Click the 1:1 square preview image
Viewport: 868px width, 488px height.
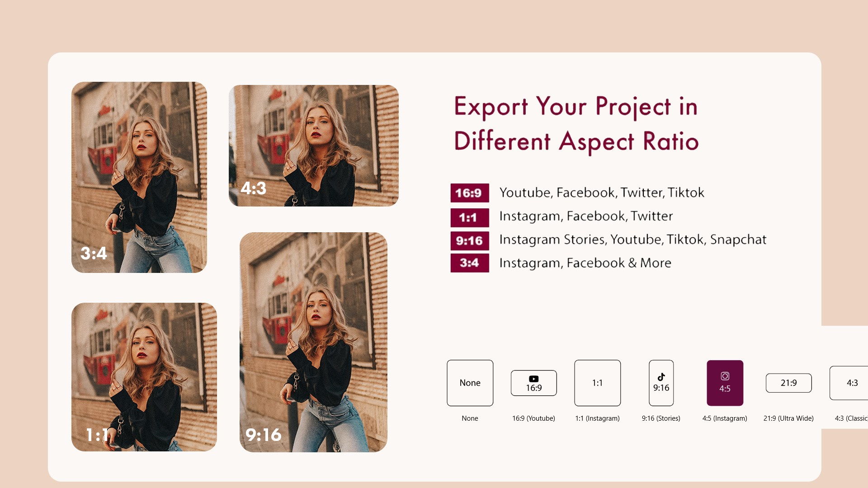(x=144, y=377)
